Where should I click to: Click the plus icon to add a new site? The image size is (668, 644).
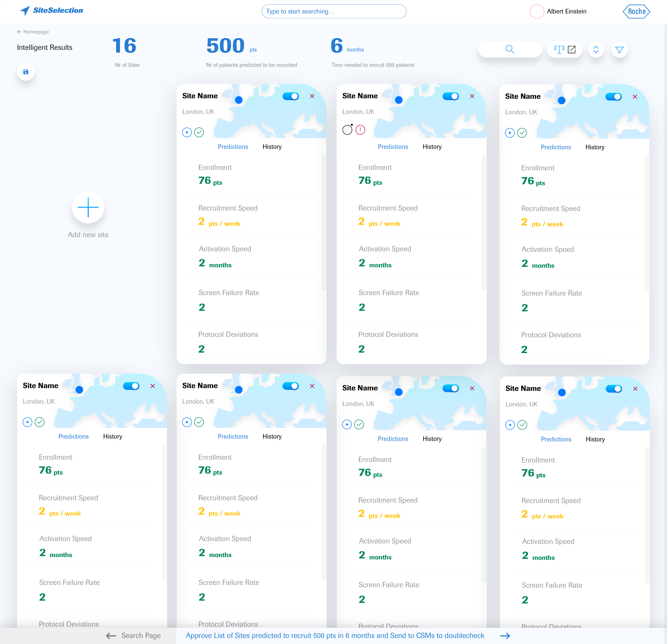(x=88, y=207)
